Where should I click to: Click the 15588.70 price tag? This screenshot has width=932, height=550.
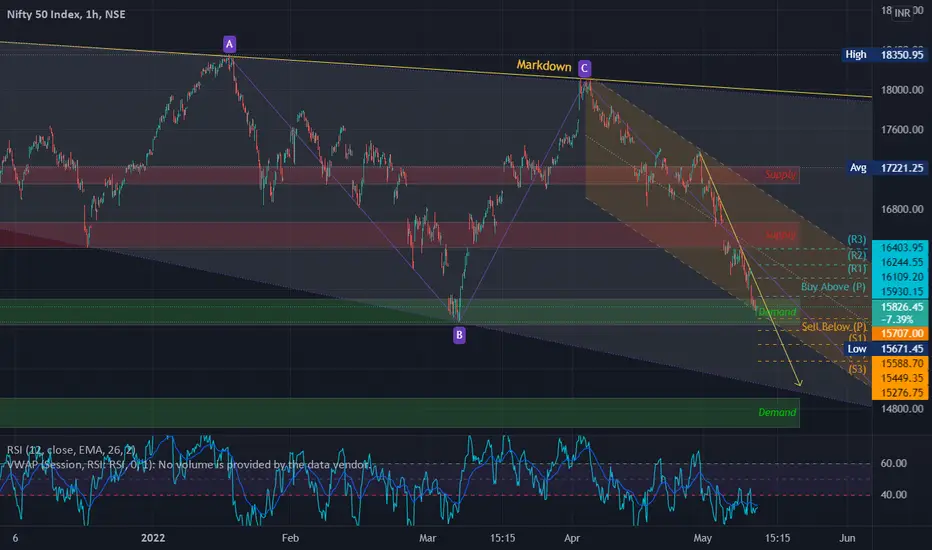click(900, 363)
